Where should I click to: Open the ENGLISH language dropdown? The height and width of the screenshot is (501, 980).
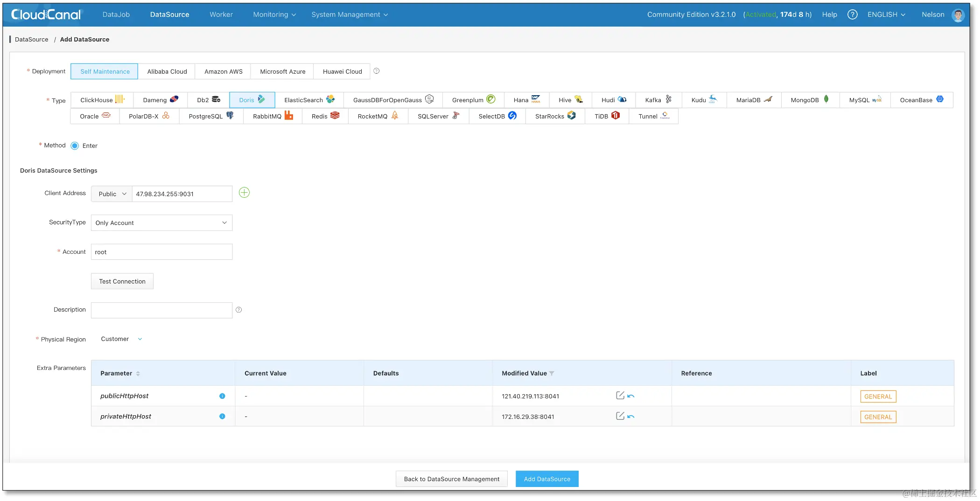pyautogui.click(x=886, y=14)
